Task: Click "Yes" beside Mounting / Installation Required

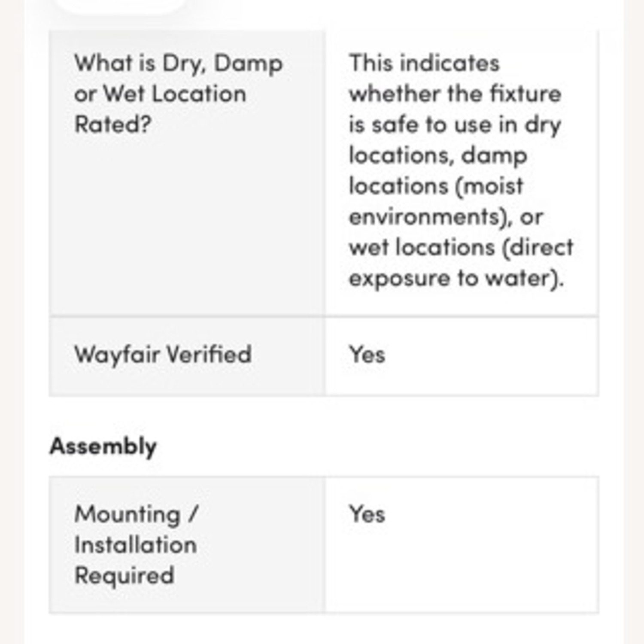Action: point(367,514)
